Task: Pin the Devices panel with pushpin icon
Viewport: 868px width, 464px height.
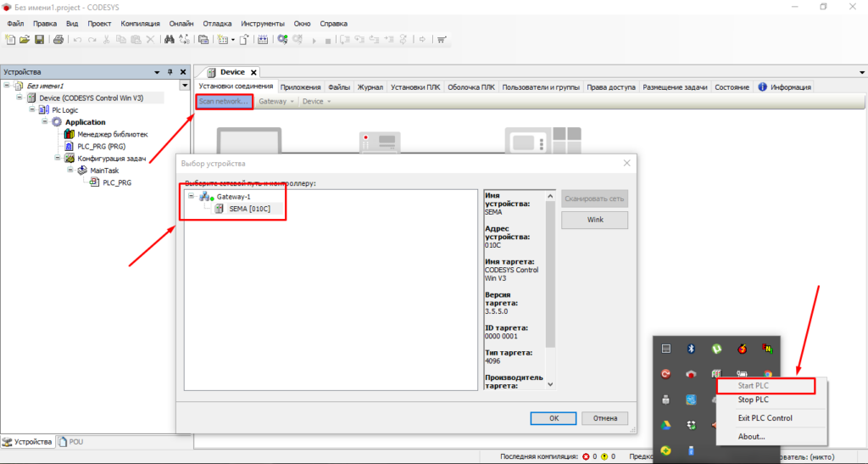Action: pos(170,72)
